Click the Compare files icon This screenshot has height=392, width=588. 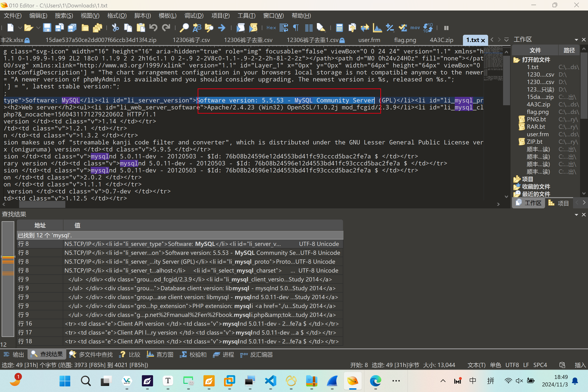(352, 28)
